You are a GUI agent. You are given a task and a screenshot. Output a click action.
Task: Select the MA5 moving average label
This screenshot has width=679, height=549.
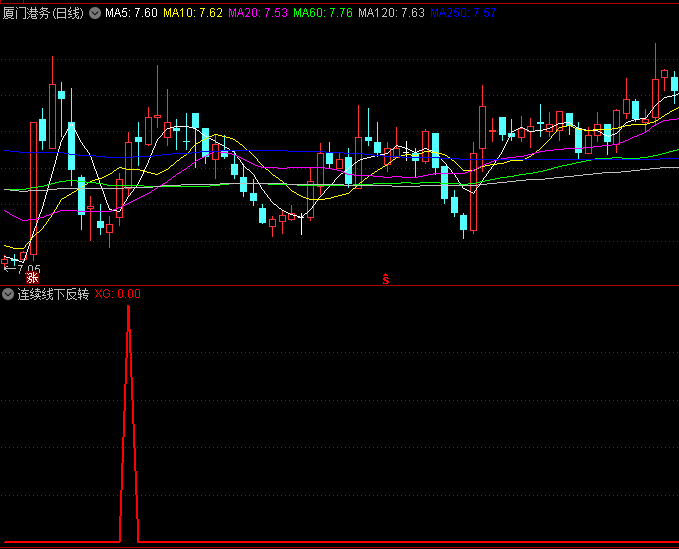tap(131, 13)
